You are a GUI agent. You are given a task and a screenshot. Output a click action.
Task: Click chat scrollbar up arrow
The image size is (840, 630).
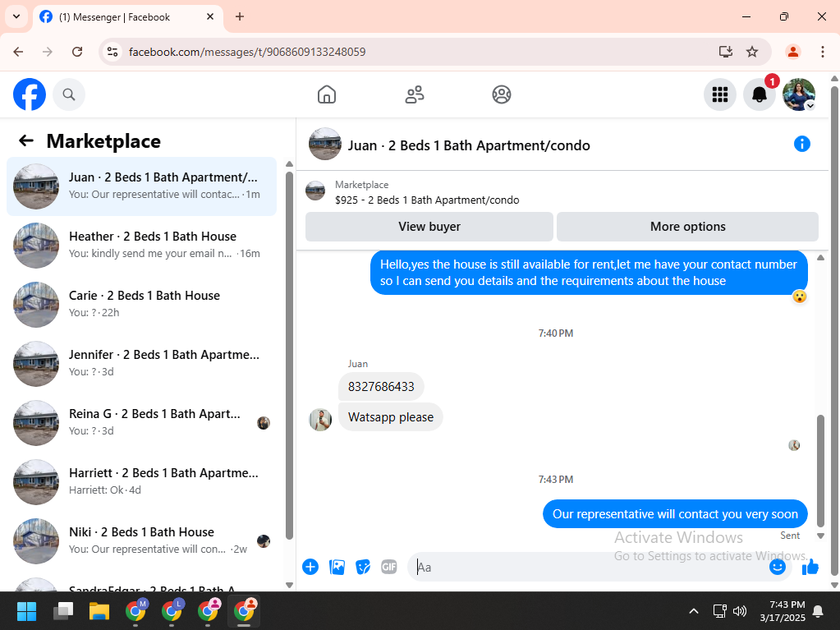(820, 258)
